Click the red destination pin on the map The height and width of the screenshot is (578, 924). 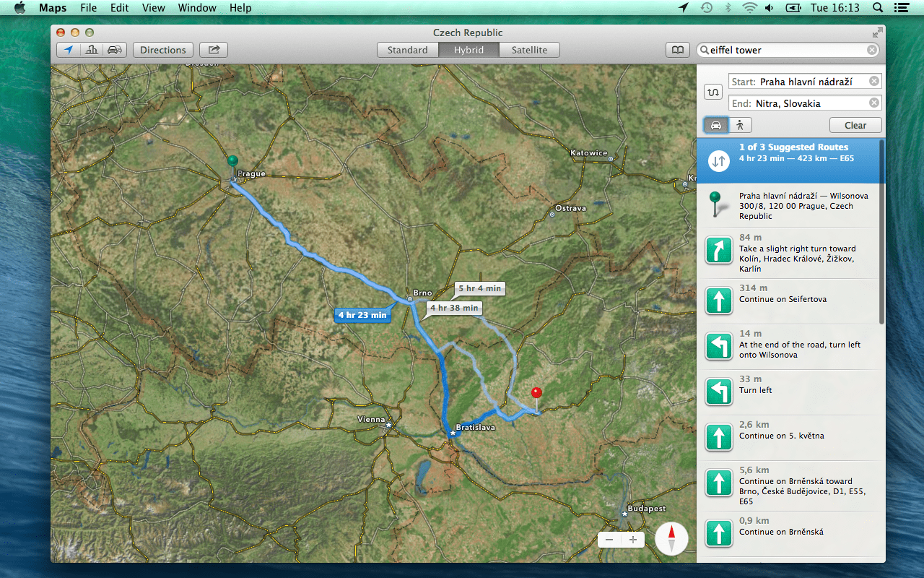point(536,394)
